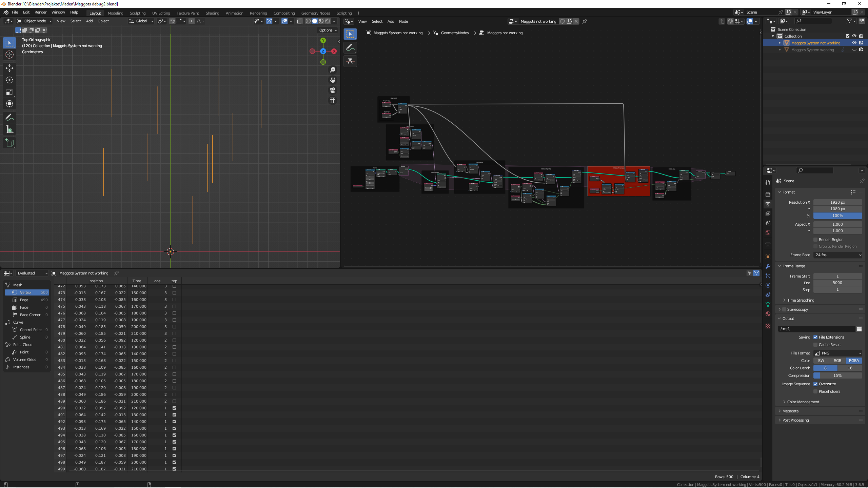Viewport: 868px width, 488px height.
Task: Open the Render properties tab
Action: [768, 195]
